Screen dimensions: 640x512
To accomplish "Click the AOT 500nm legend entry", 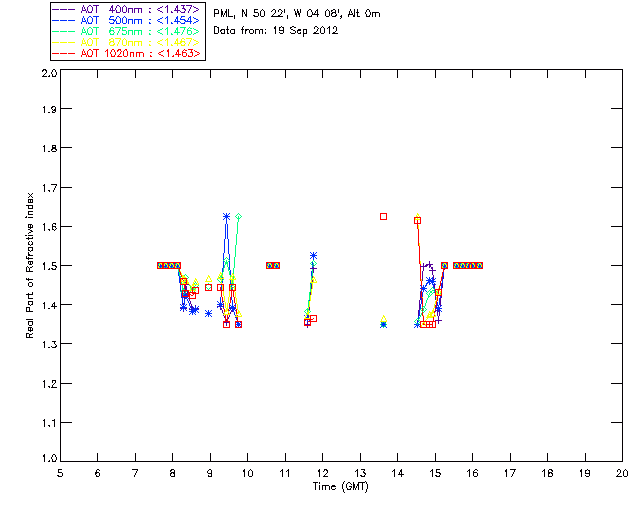I will [x=127, y=20].
